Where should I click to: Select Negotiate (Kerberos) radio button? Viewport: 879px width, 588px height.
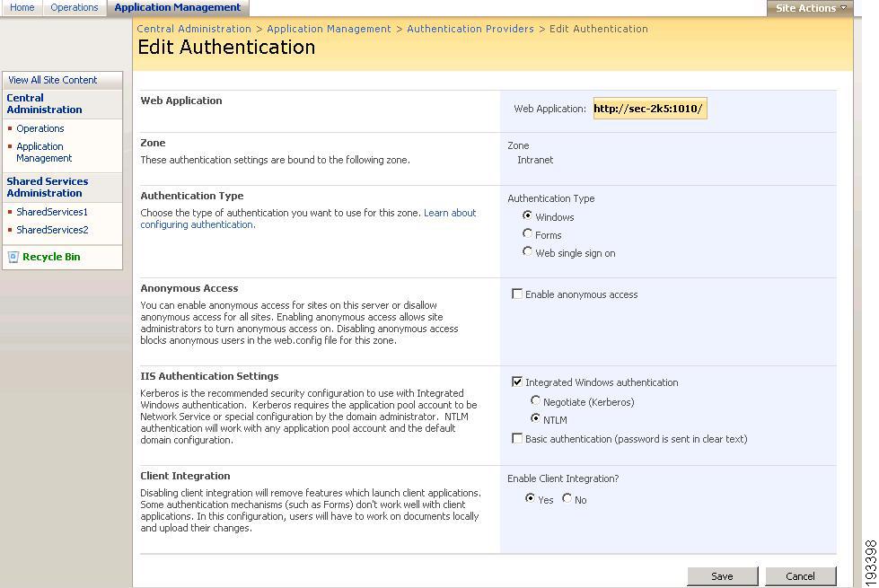coord(535,400)
